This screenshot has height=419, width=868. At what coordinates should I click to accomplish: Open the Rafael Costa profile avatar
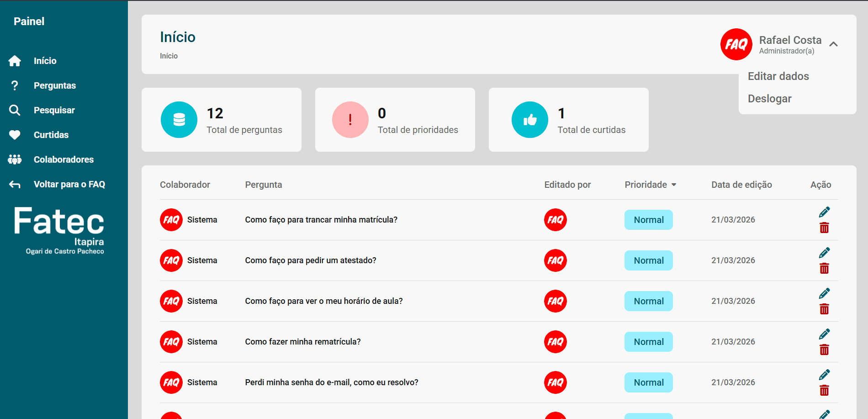point(736,44)
